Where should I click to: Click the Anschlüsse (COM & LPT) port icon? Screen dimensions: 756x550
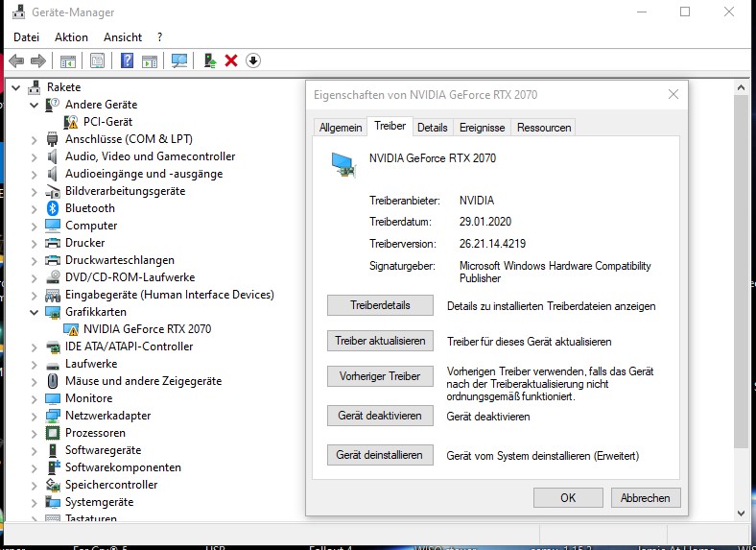tap(53, 139)
